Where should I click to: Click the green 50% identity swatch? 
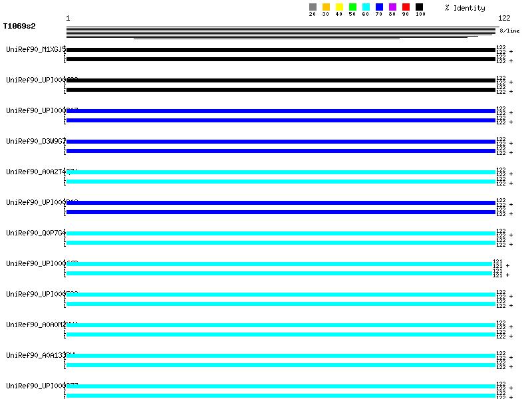352,7
